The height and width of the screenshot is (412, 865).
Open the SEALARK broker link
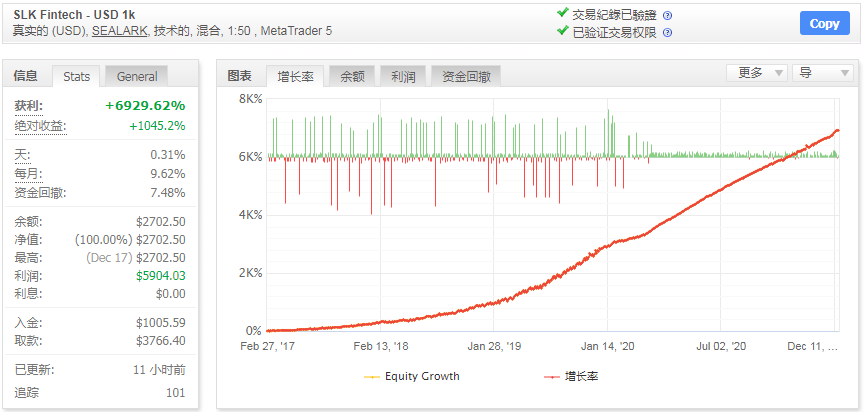[120, 31]
